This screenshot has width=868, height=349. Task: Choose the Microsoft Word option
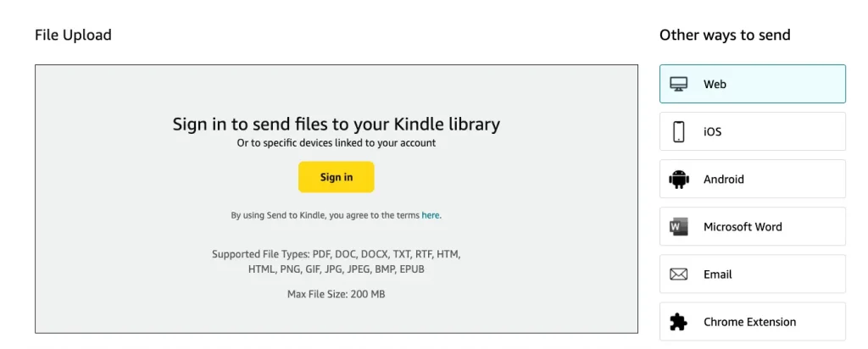tap(753, 226)
